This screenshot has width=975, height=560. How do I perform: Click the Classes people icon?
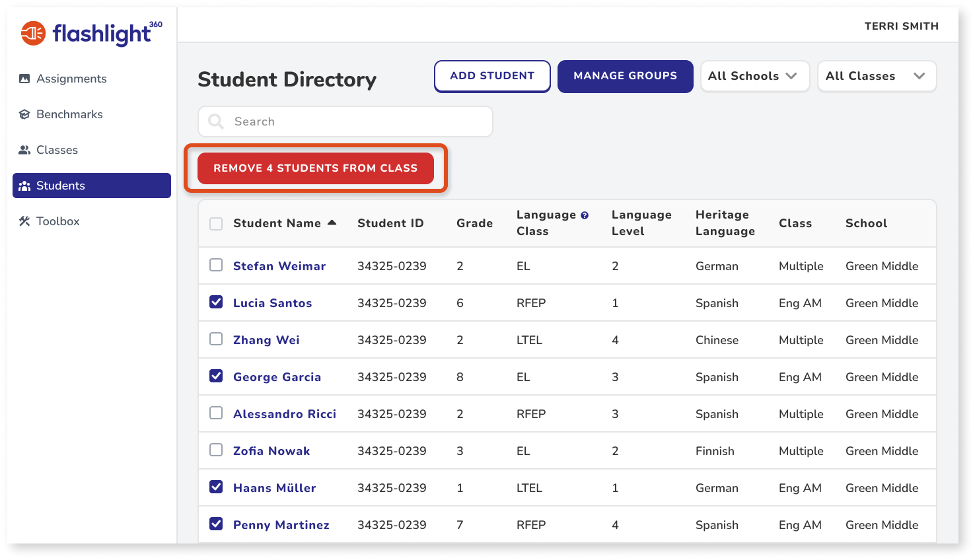coord(24,150)
